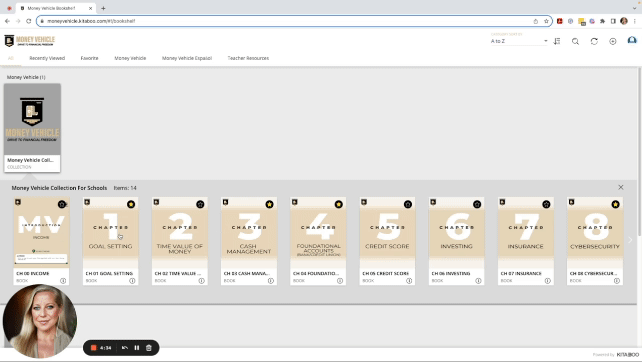This screenshot has height=362, width=642.
Task: Click the bookshelf refresh icon
Action: 594,41
